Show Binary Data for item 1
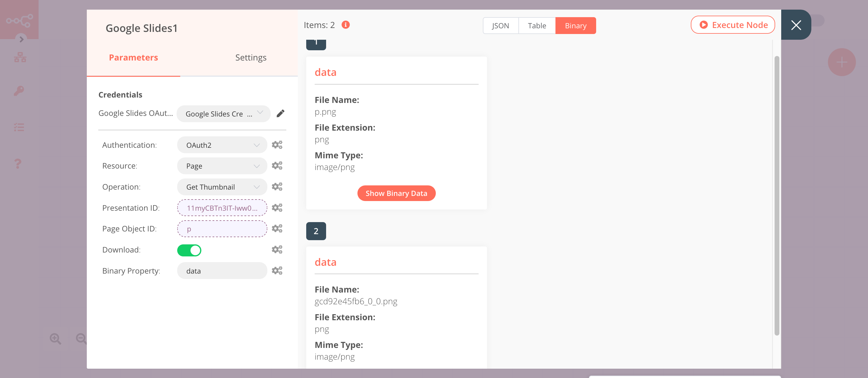 coord(396,193)
